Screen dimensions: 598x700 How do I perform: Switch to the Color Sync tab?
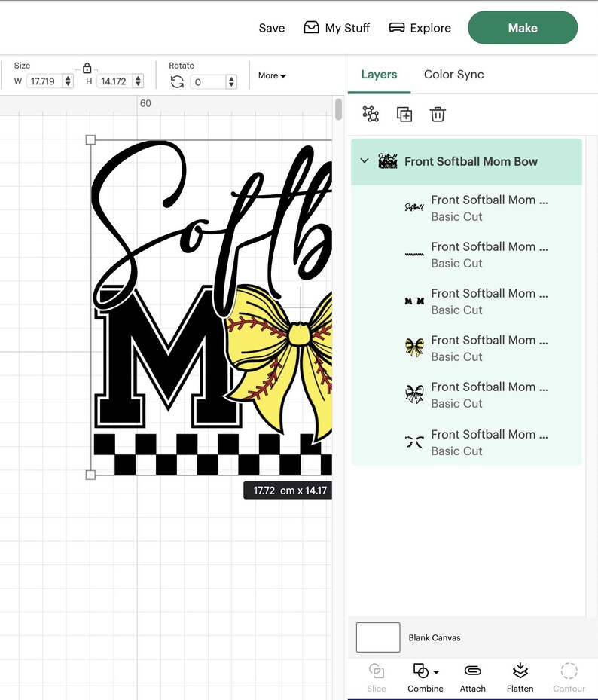(453, 74)
